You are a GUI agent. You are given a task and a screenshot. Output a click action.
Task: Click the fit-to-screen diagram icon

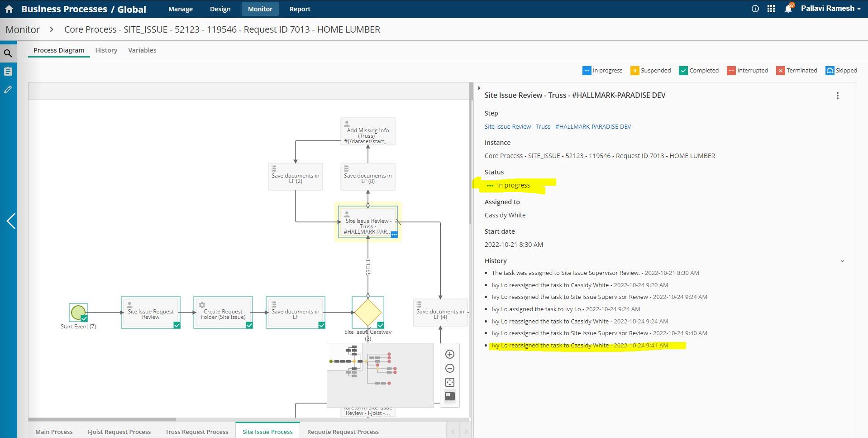[450, 382]
